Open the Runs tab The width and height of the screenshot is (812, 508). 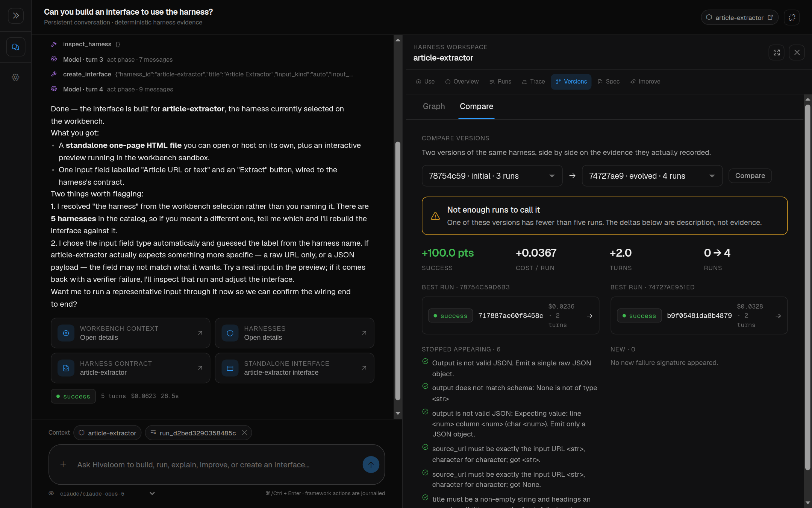click(500, 82)
